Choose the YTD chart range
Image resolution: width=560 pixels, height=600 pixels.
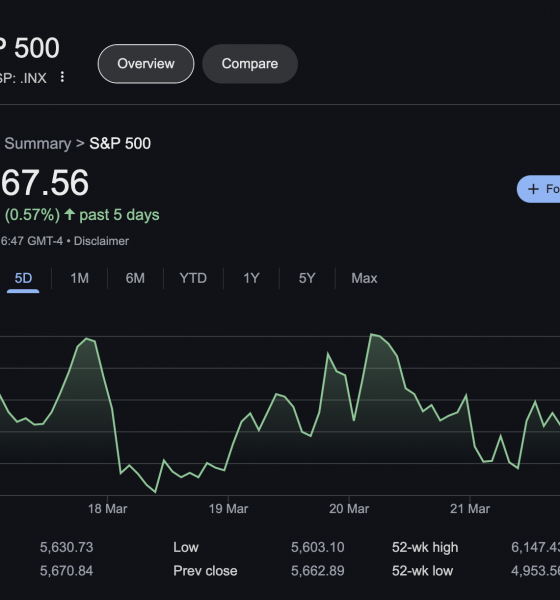[x=193, y=278]
